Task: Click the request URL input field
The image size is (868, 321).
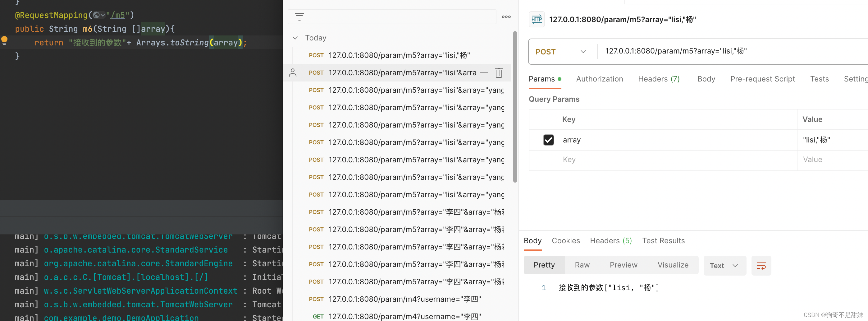Action: (733, 51)
